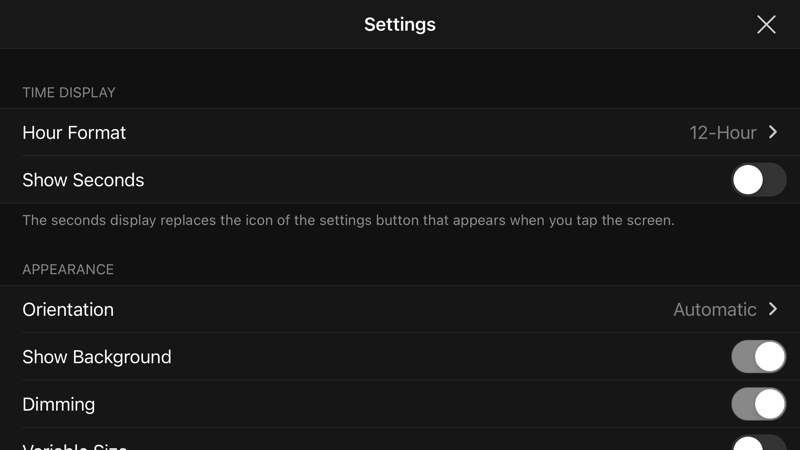Turn off the Dimming switch
This screenshot has height=450, width=800.
pos(758,404)
